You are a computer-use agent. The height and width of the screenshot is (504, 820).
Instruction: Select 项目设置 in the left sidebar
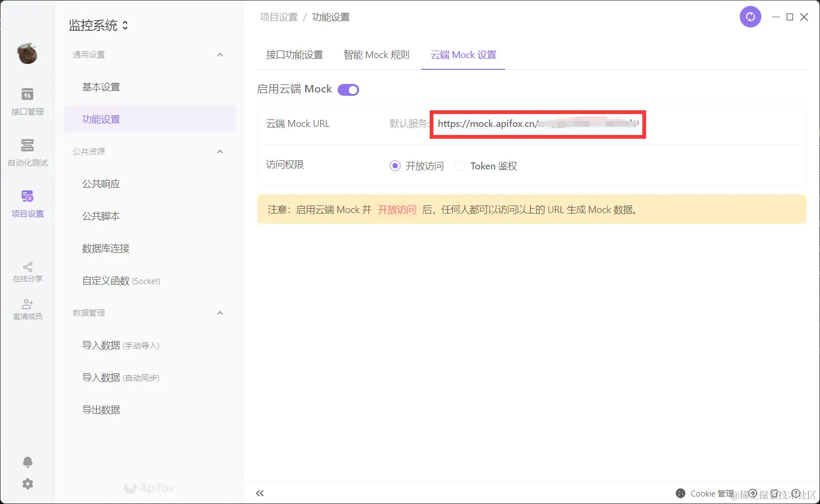pos(27,203)
